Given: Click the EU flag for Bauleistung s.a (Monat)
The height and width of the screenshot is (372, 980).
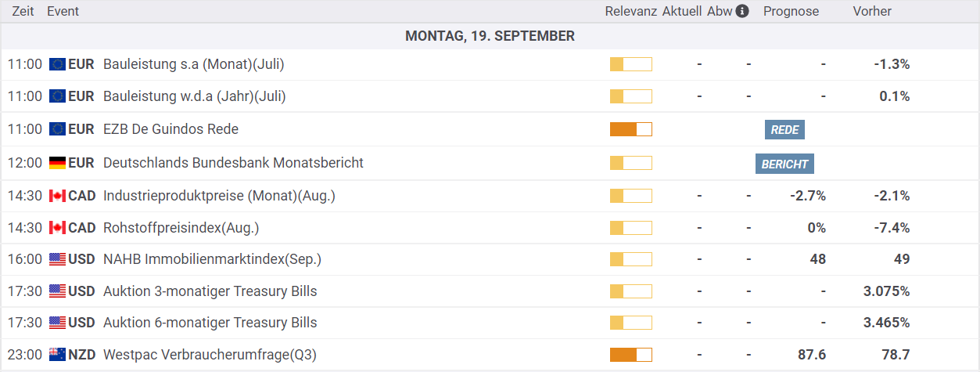Looking at the screenshot, I should 57,64.
